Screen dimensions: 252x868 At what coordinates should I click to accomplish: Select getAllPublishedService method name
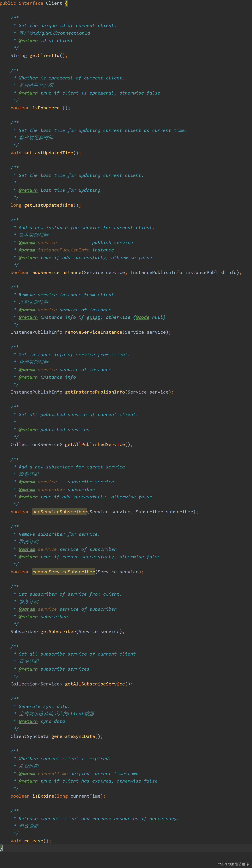(x=95, y=444)
